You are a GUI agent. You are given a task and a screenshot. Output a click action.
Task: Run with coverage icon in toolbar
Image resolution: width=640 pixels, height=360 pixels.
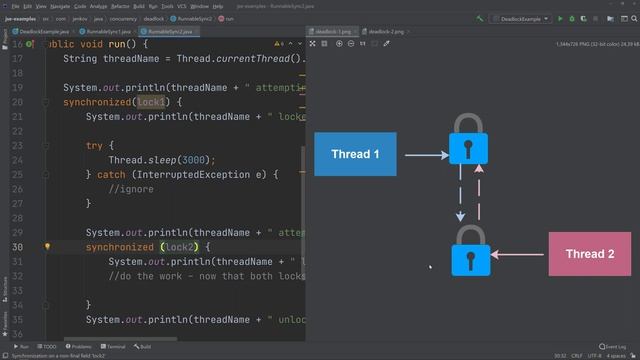pyautogui.click(x=584, y=19)
